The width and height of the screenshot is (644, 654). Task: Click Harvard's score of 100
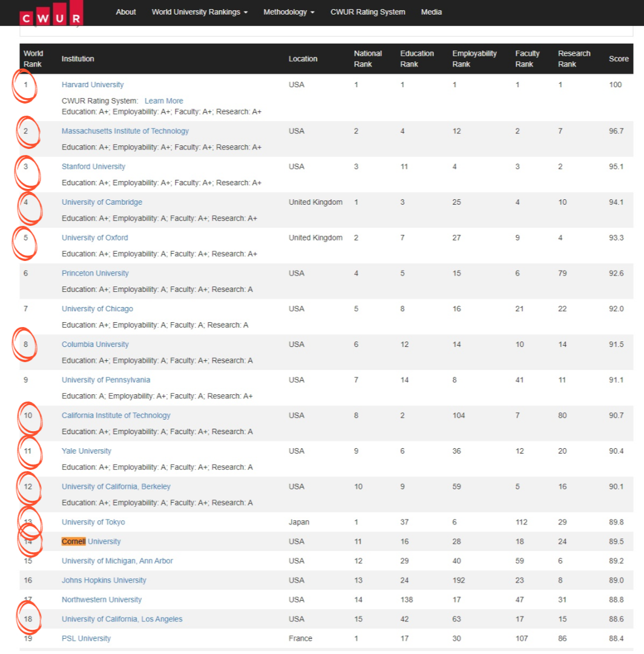(615, 85)
